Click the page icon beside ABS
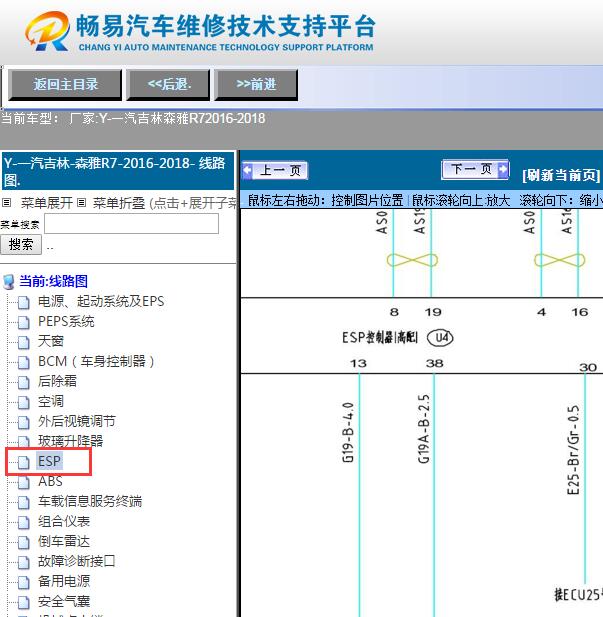The image size is (603, 617). click(24, 482)
